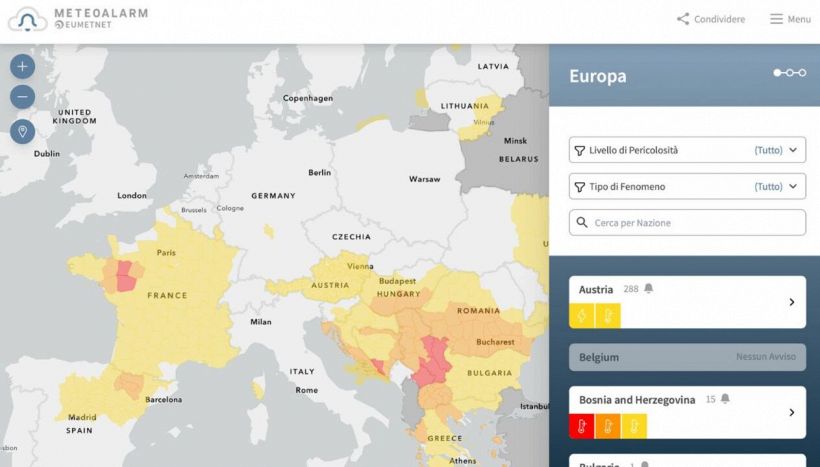Image resolution: width=820 pixels, height=467 pixels.
Task: Open the Livello di Pericolosità dropdown
Action: point(687,150)
